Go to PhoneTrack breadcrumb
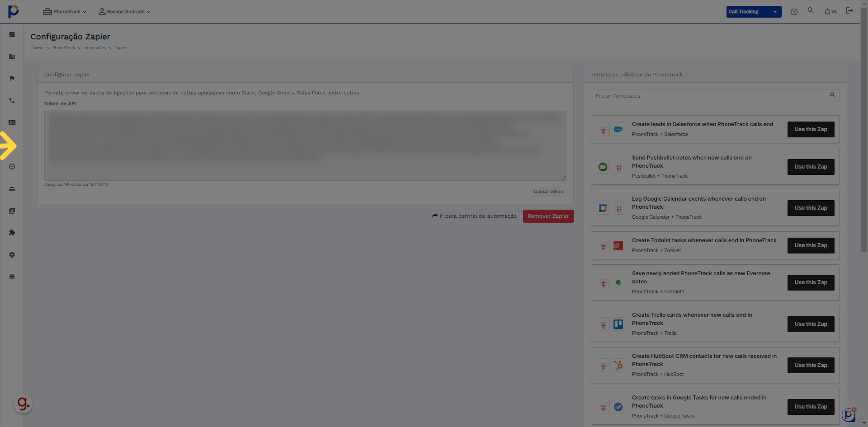The height and width of the screenshot is (427, 868). point(64,48)
